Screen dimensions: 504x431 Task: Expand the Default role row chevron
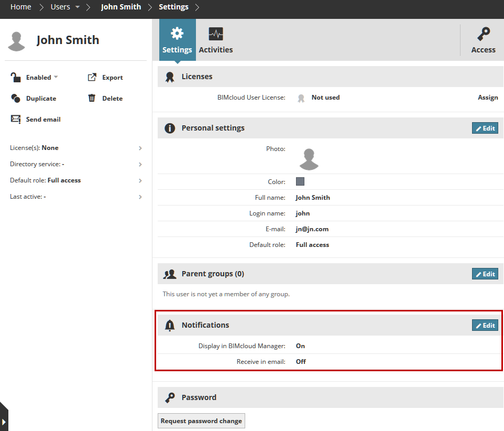[x=140, y=180]
